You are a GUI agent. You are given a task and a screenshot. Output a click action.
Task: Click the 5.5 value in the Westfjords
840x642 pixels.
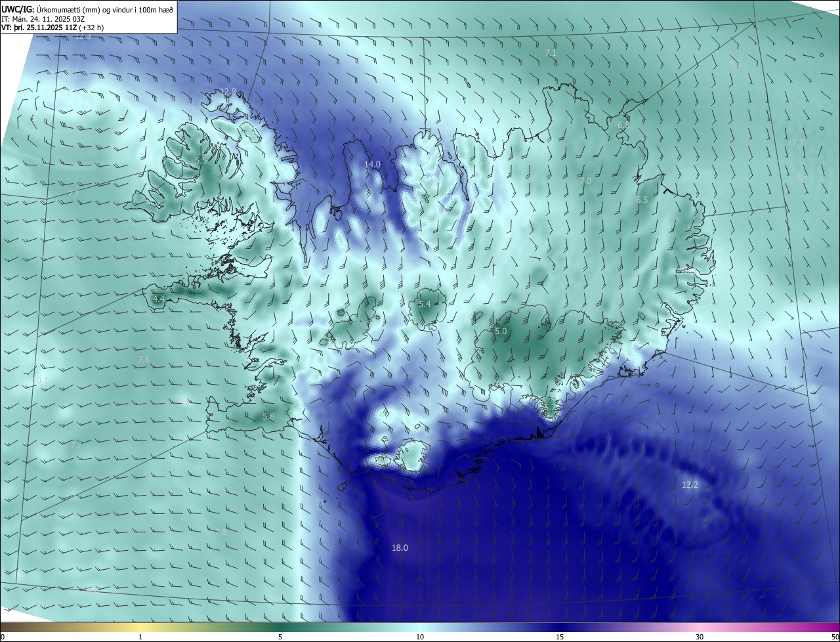tap(201, 160)
